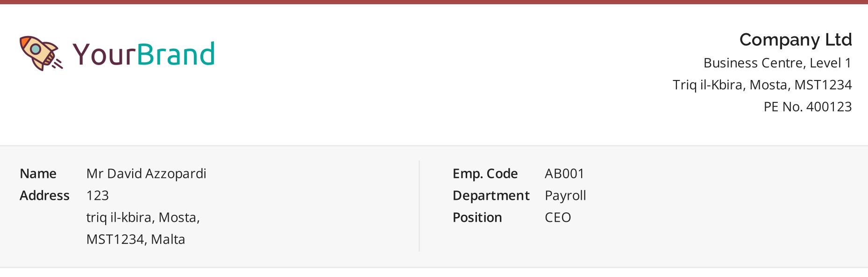The image size is (868, 277).
Task: Click the triq il-kbira, Mosta, line
Action: coord(143,218)
